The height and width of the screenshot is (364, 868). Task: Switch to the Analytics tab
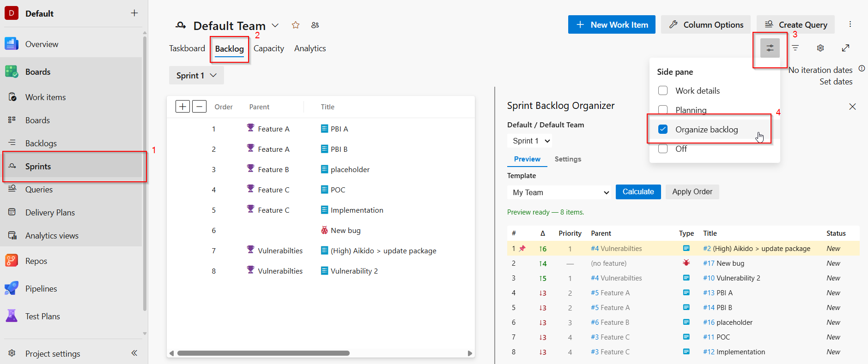pos(310,48)
